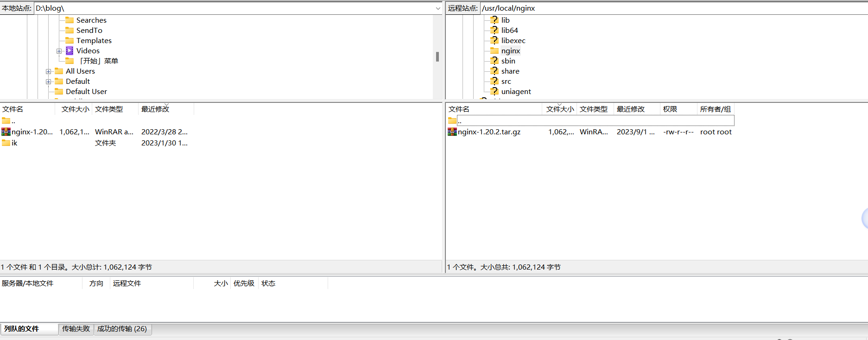Image resolution: width=868 pixels, height=340 pixels.
Task: Select the ik folder row name
Action: (14, 143)
